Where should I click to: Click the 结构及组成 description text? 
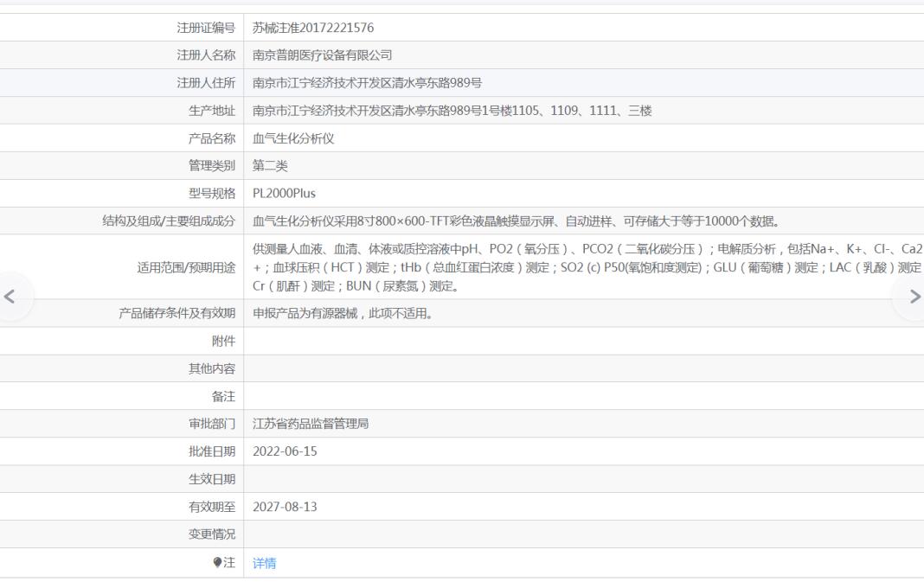tap(516, 221)
